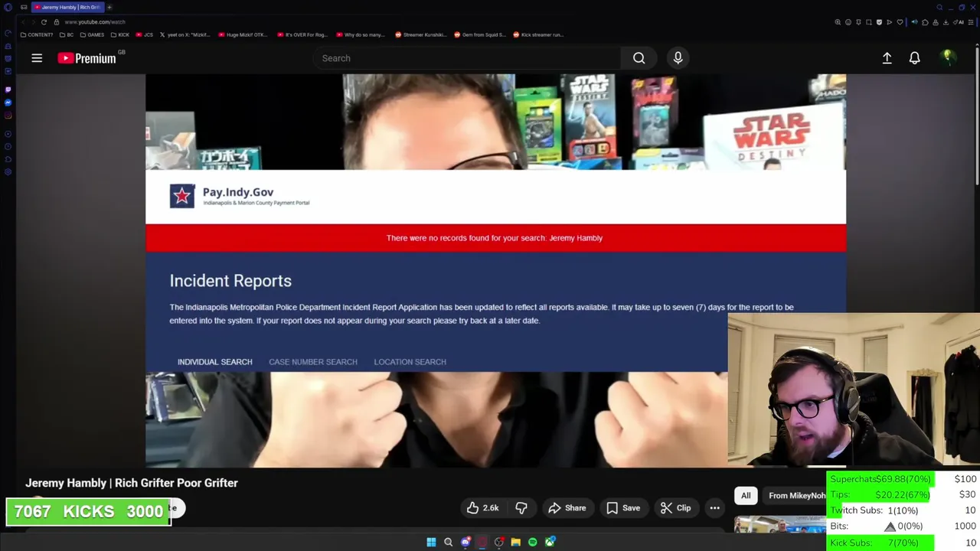The image size is (980, 551).
Task: Select the 'All' filter chip
Action: point(746,496)
